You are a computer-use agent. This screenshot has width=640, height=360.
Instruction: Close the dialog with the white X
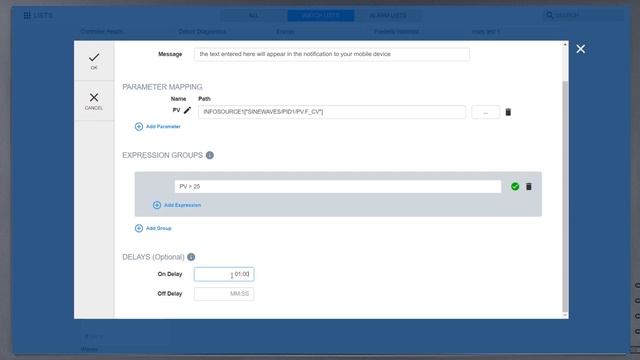580,49
